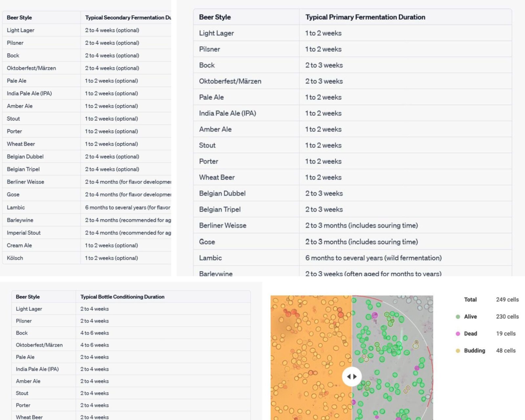Select Lambic in the primary fermentation table

210,258
